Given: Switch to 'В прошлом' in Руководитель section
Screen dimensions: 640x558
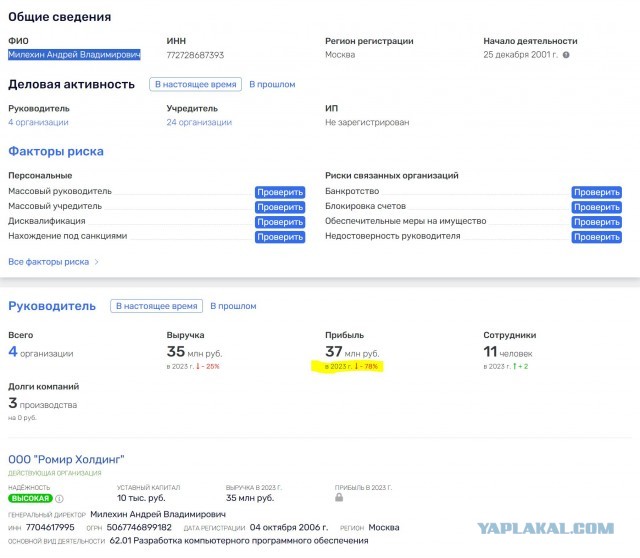Looking at the screenshot, I should (233, 306).
